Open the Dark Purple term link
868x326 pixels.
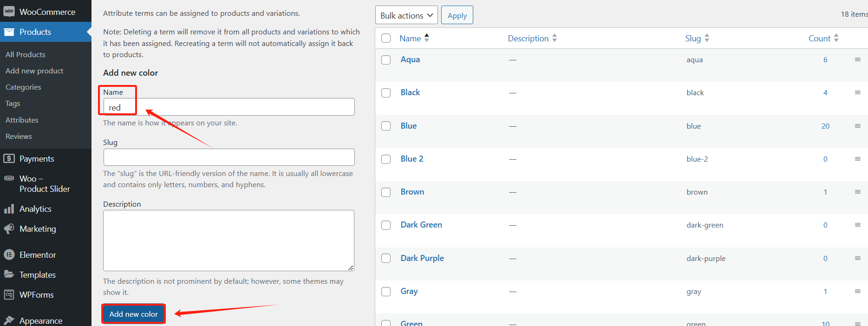point(422,258)
